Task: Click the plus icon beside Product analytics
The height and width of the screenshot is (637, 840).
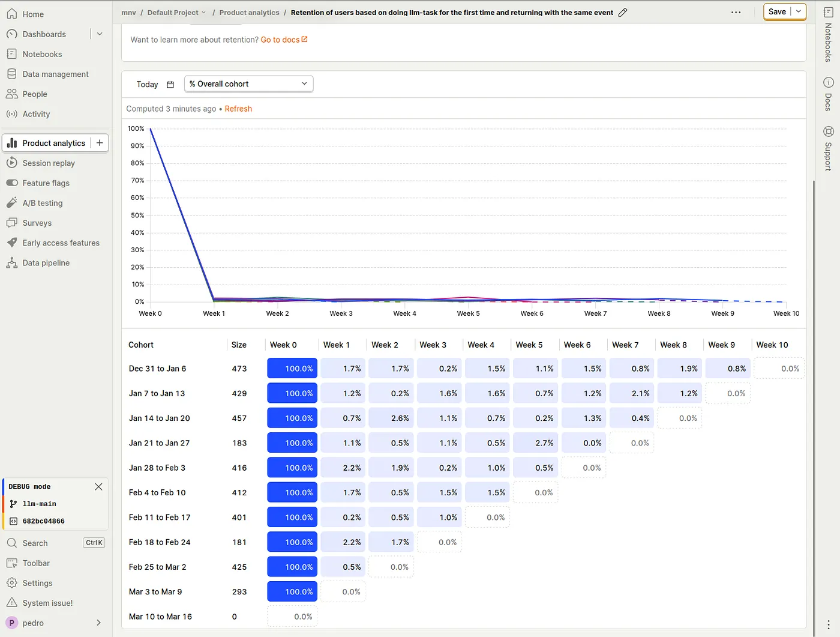Action: pos(100,143)
